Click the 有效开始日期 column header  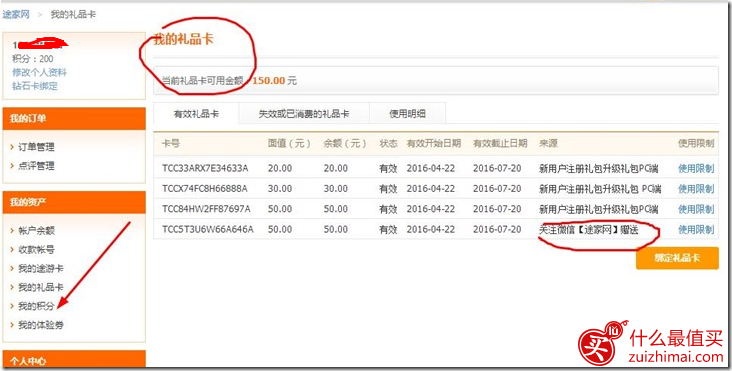[434, 144]
